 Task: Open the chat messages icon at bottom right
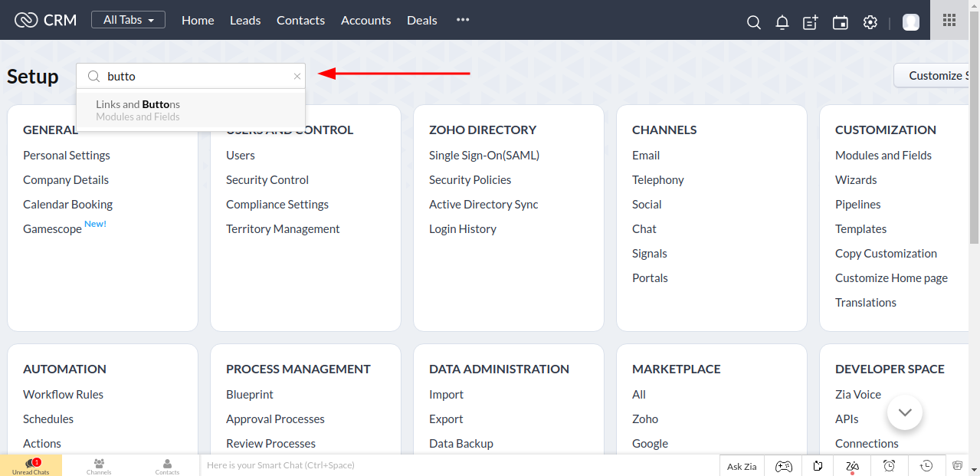click(958, 465)
